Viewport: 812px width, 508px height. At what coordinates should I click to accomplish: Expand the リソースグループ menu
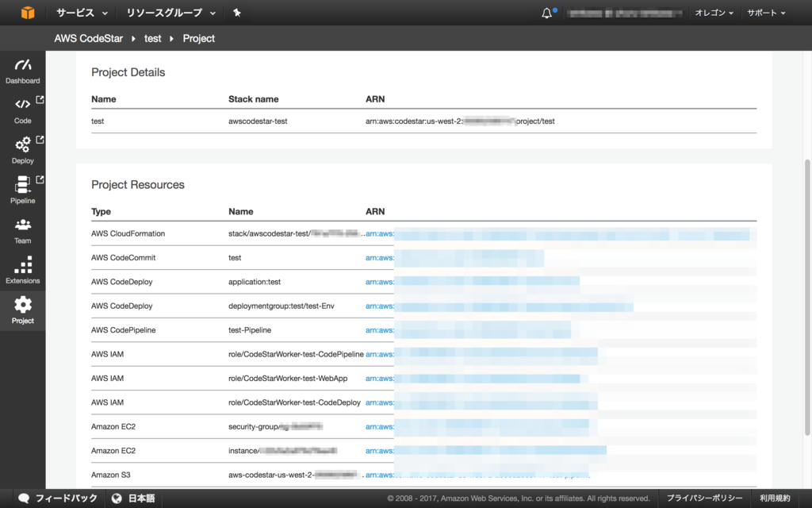point(171,13)
